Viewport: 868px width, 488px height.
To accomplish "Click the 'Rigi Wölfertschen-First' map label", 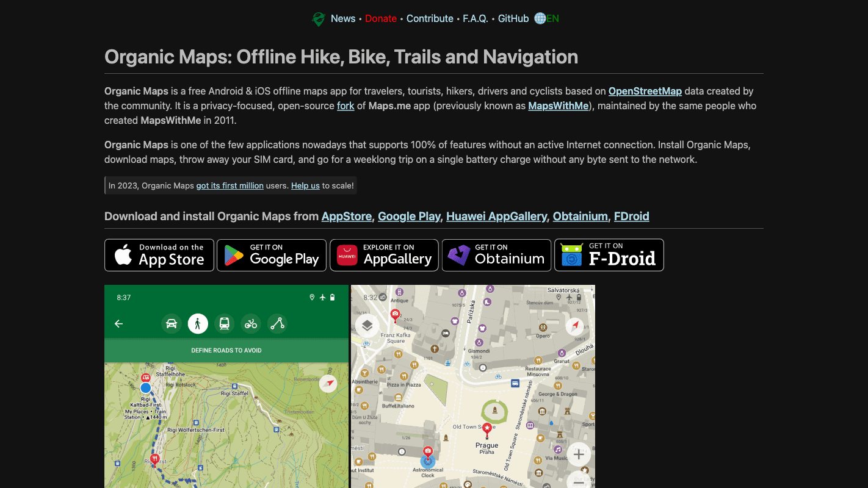I will coord(195,430).
